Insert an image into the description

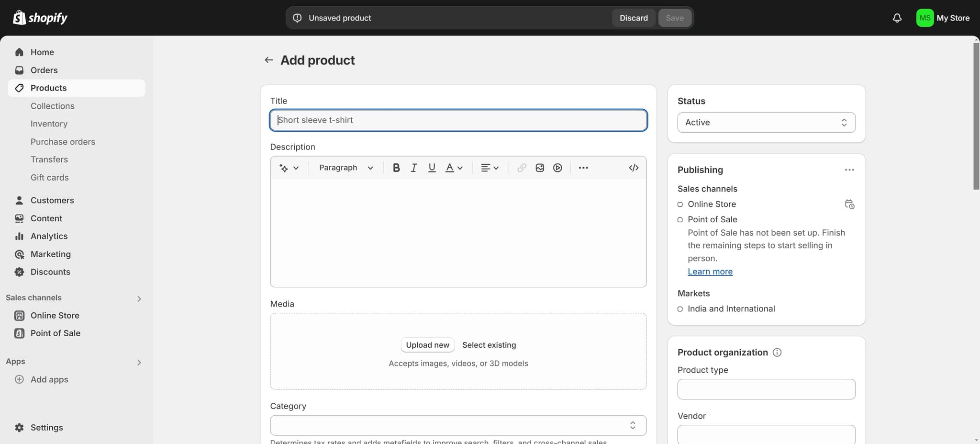(540, 168)
